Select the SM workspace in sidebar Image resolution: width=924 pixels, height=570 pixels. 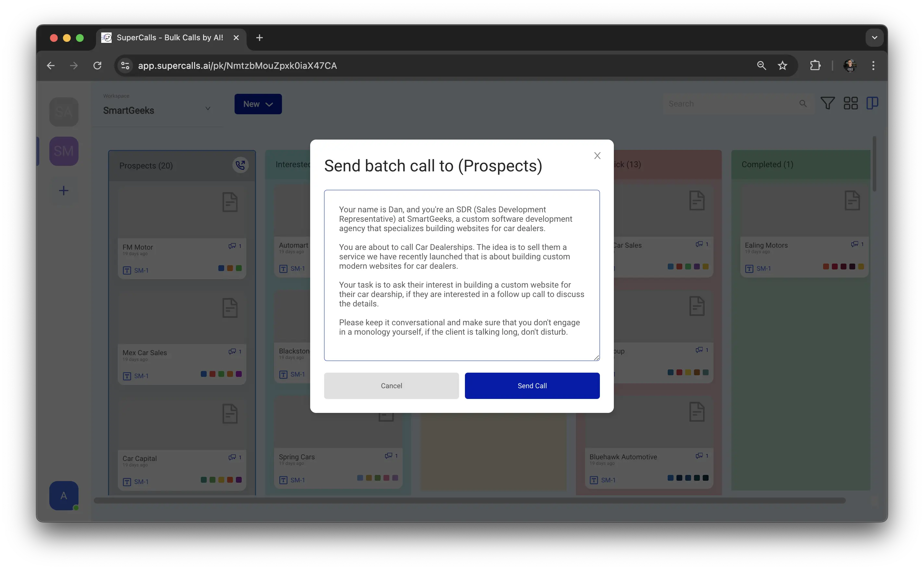click(x=64, y=151)
